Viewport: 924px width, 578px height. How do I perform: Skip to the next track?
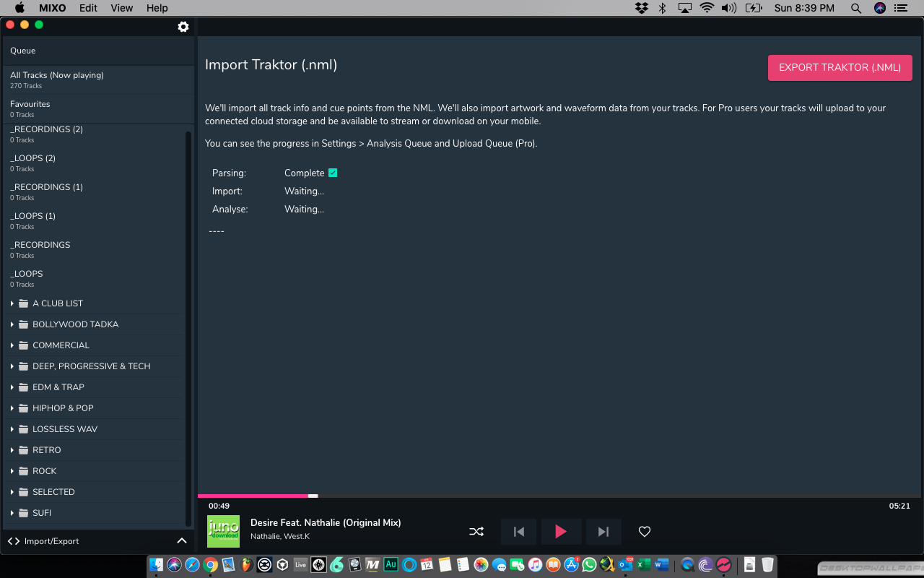603,532
